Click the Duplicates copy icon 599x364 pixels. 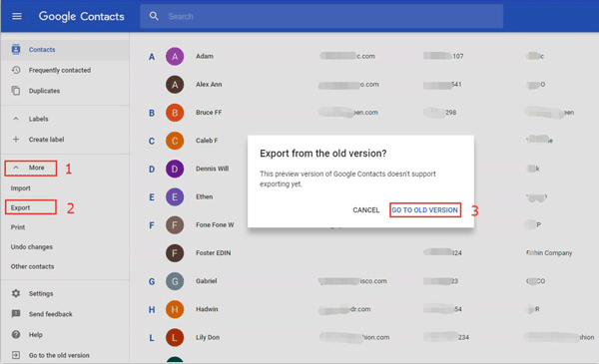coord(16,91)
